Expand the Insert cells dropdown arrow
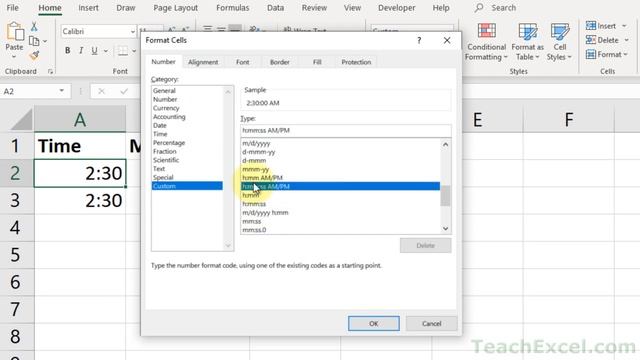 point(624,26)
